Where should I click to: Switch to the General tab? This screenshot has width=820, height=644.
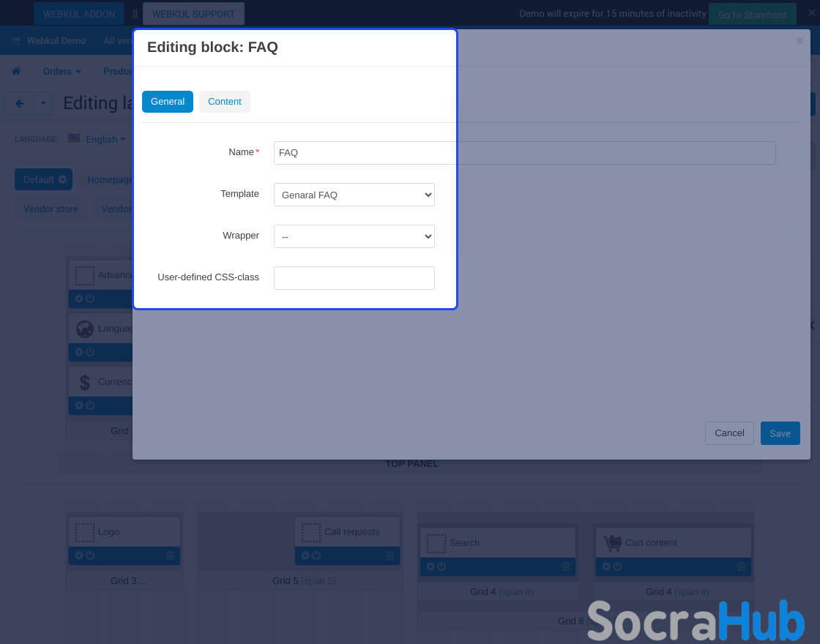click(168, 102)
